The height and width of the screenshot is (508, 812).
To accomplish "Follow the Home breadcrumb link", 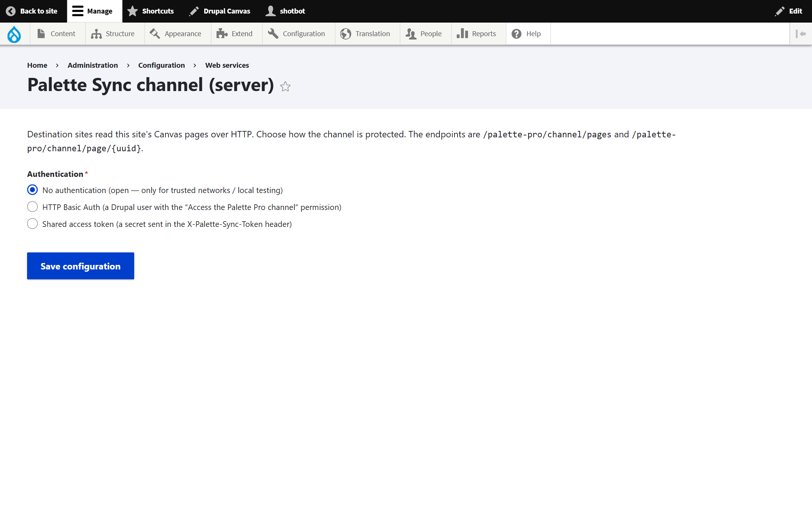I will (37, 65).
